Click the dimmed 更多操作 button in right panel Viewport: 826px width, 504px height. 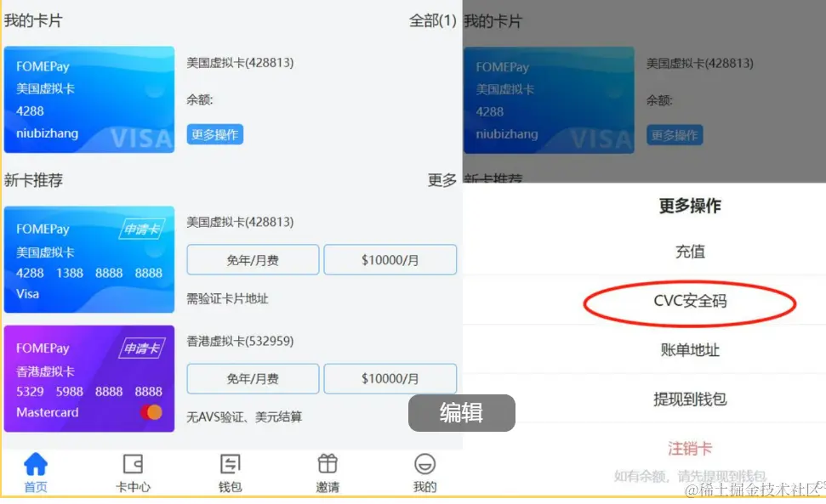[675, 135]
